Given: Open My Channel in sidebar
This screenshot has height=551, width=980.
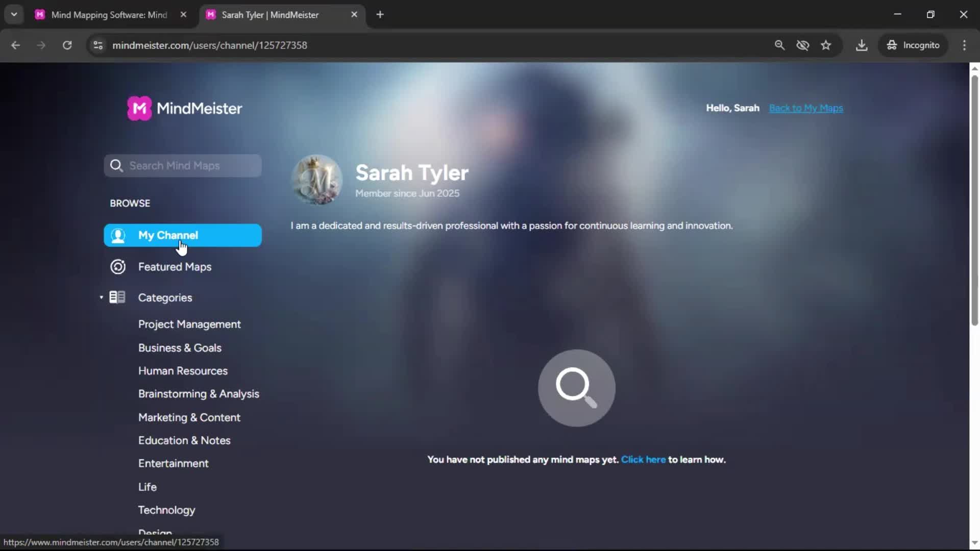Looking at the screenshot, I should tap(183, 235).
